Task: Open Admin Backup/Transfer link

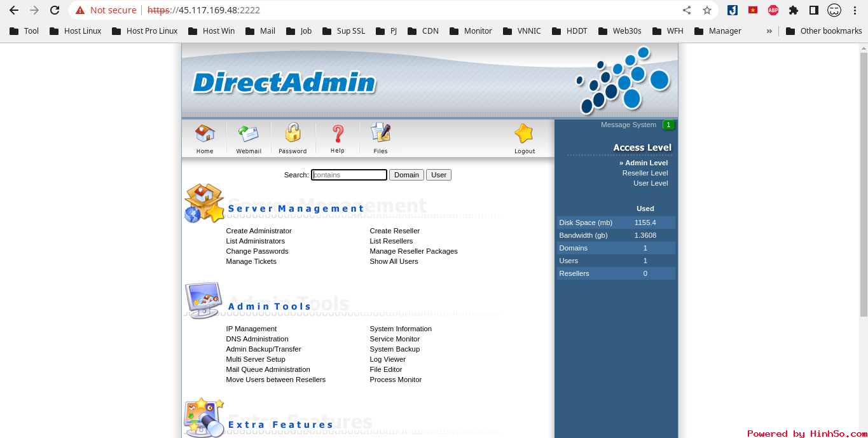Action: [x=263, y=349]
